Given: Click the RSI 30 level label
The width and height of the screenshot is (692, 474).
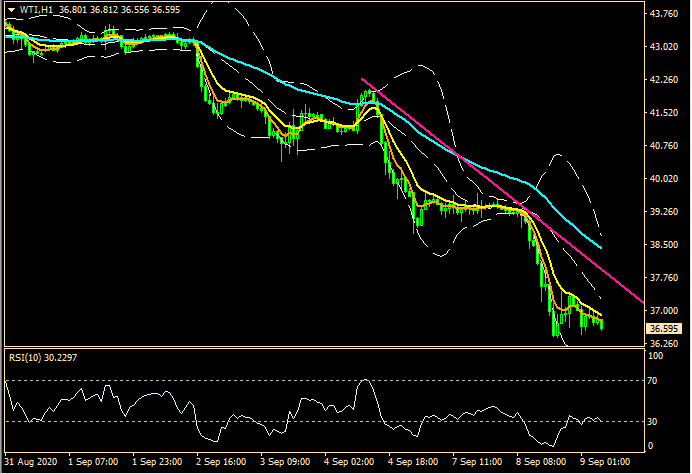Looking at the screenshot, I should (653, 420).
